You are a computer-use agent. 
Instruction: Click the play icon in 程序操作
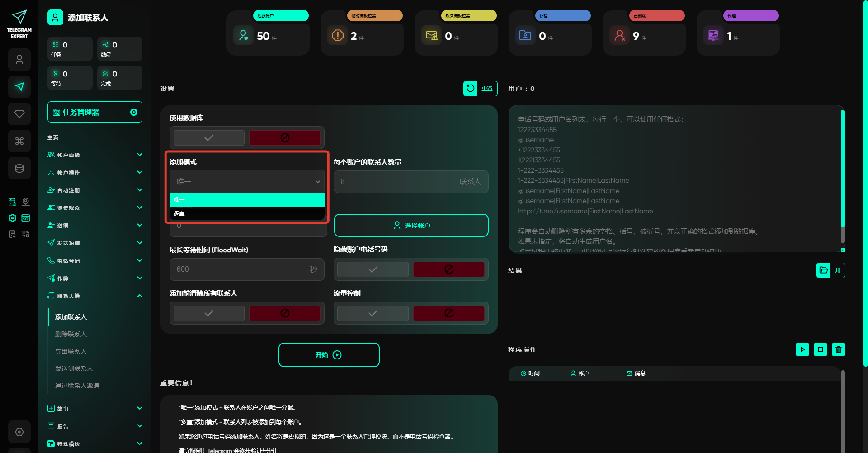pos(802,349)
